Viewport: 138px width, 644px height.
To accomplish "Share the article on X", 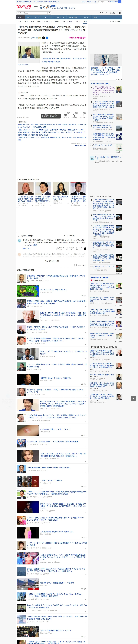I will point(43,38).
